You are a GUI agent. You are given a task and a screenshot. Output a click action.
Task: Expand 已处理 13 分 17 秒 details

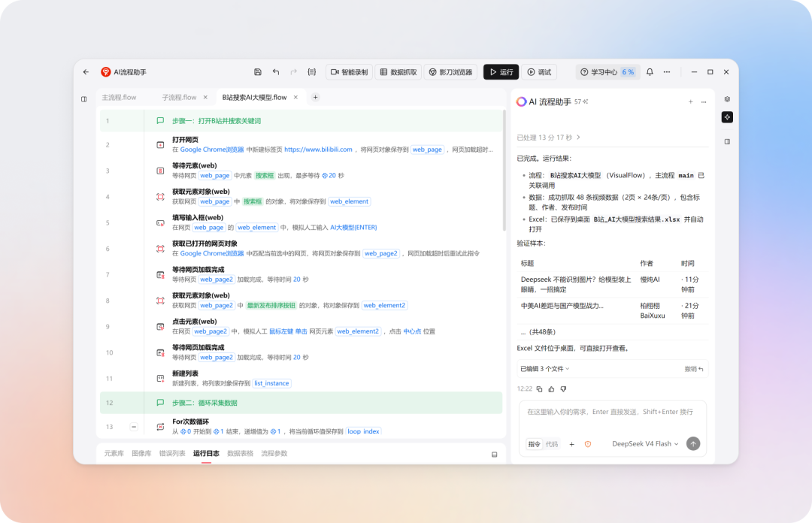[548, 138]
